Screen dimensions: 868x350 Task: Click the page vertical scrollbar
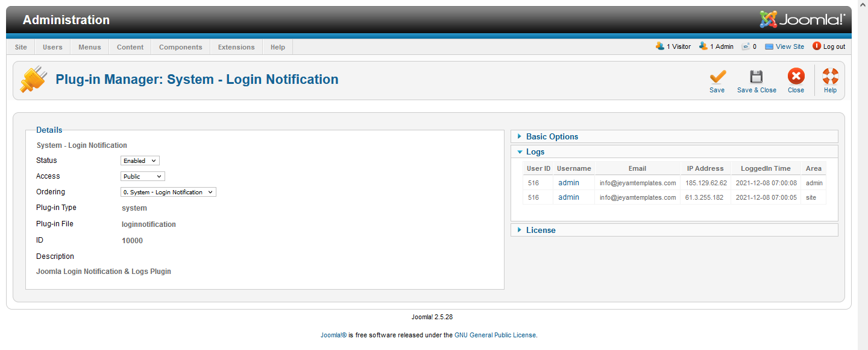pyautogui.click(x=863, y=175)
